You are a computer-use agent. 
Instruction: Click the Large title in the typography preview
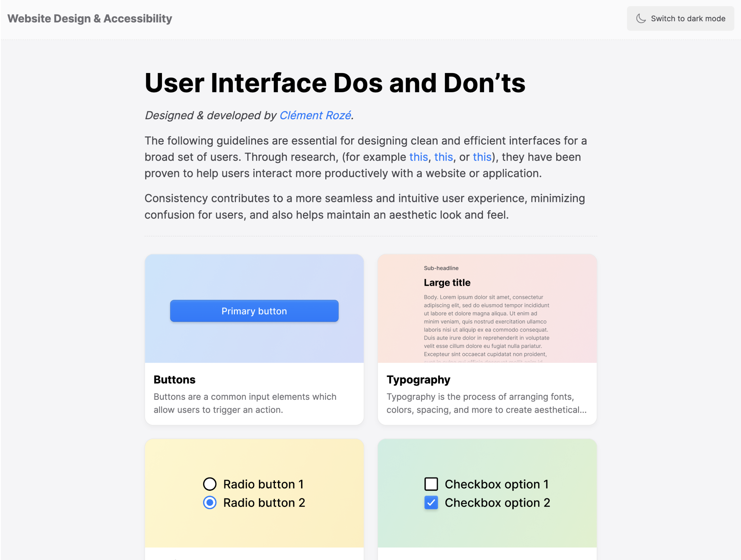[x=447, y=283]
